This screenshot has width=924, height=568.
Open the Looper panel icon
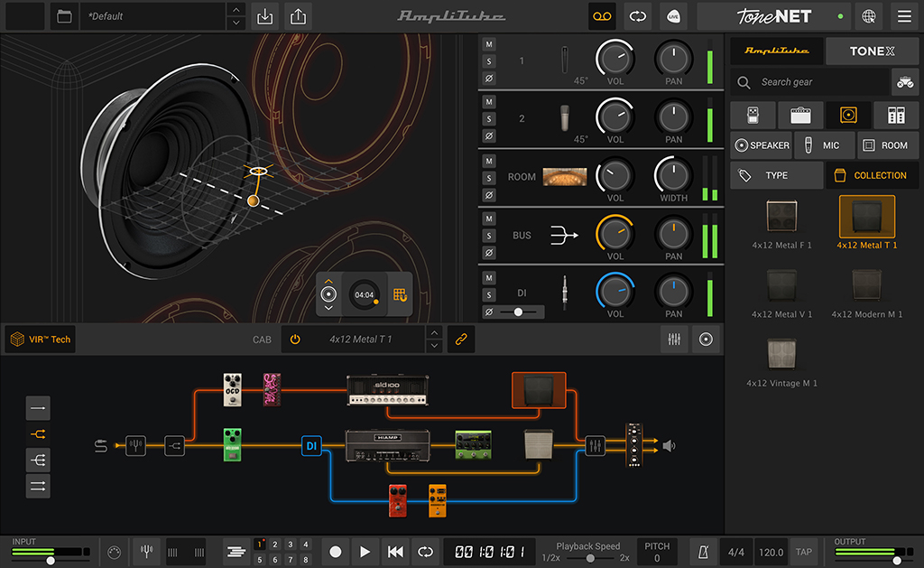coord(602,16)
